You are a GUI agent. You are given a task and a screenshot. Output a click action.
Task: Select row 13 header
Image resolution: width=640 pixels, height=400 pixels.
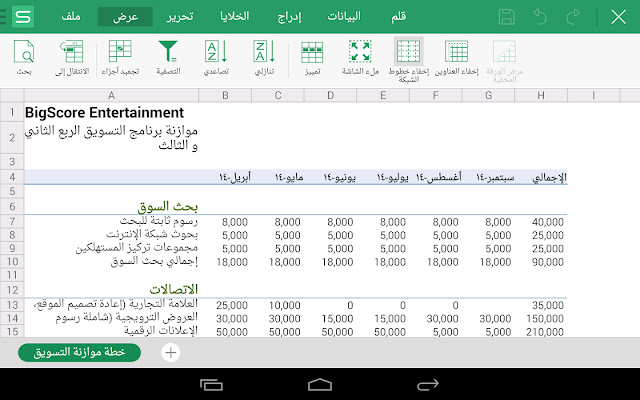click(12, 305)
